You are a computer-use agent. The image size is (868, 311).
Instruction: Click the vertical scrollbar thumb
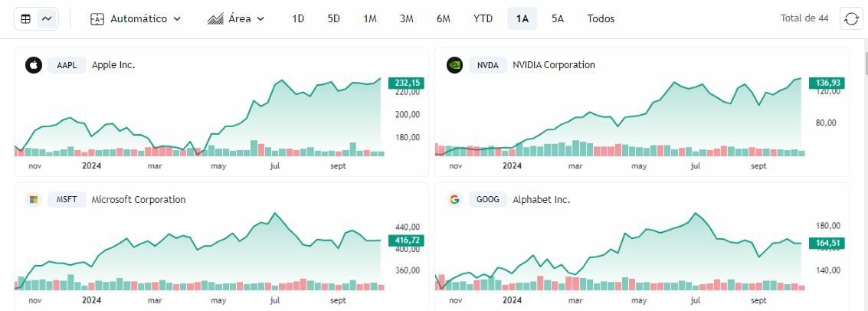(x=864, y=65)
